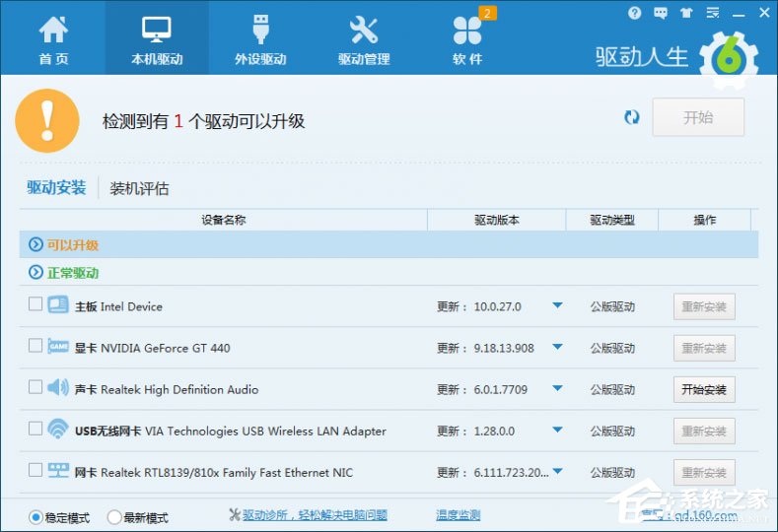Expand the 可以升级 group
The image size is (778, 532).
point(35,244)
